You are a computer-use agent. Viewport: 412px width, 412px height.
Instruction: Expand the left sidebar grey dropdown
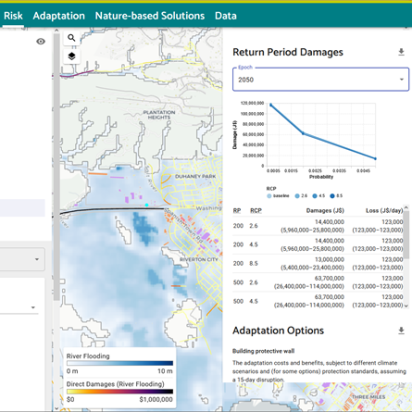click(x=22, y=259)
